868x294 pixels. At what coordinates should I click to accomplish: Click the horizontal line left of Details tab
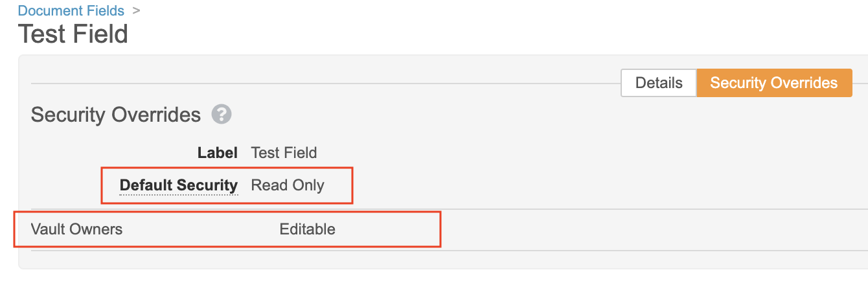pos(324,84)
